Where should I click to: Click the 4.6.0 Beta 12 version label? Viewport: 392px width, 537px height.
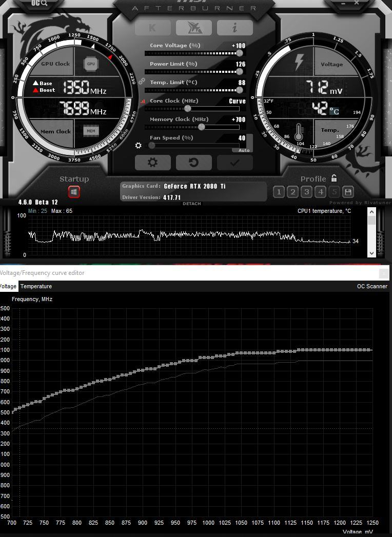pyautogui.click(x=38, y=202)
